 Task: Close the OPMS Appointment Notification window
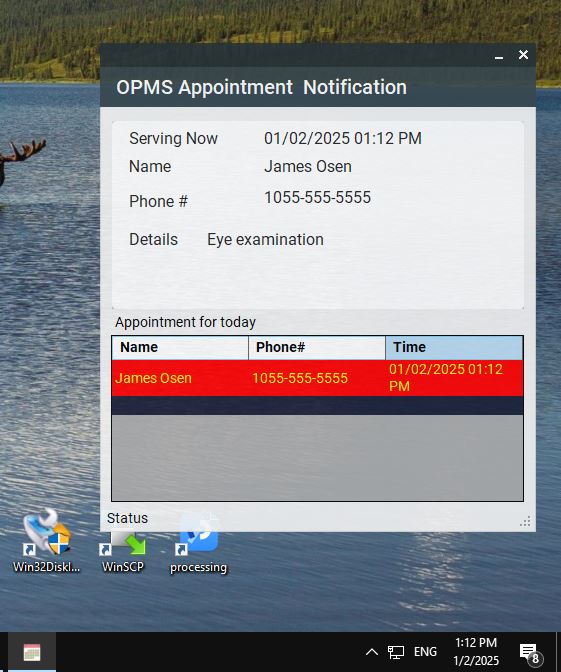click(523, 54)
